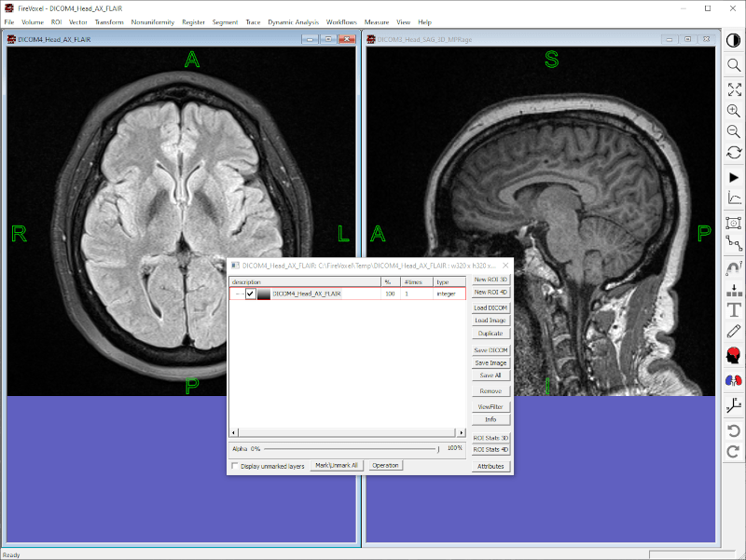This screenshot has height=560, width=746.
Task: Click the undo arrow icon
Action: pyautogui.click(x=734, y=430)
